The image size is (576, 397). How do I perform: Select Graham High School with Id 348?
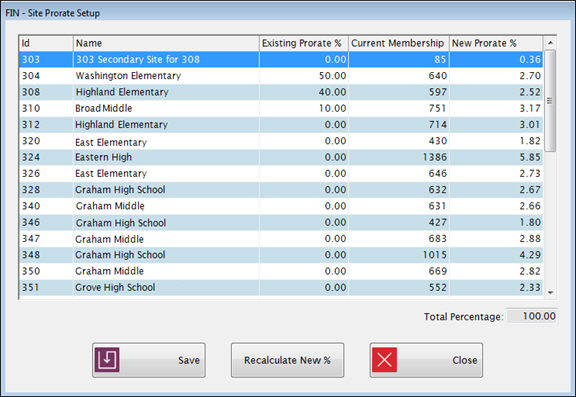(x=281, y=255)
